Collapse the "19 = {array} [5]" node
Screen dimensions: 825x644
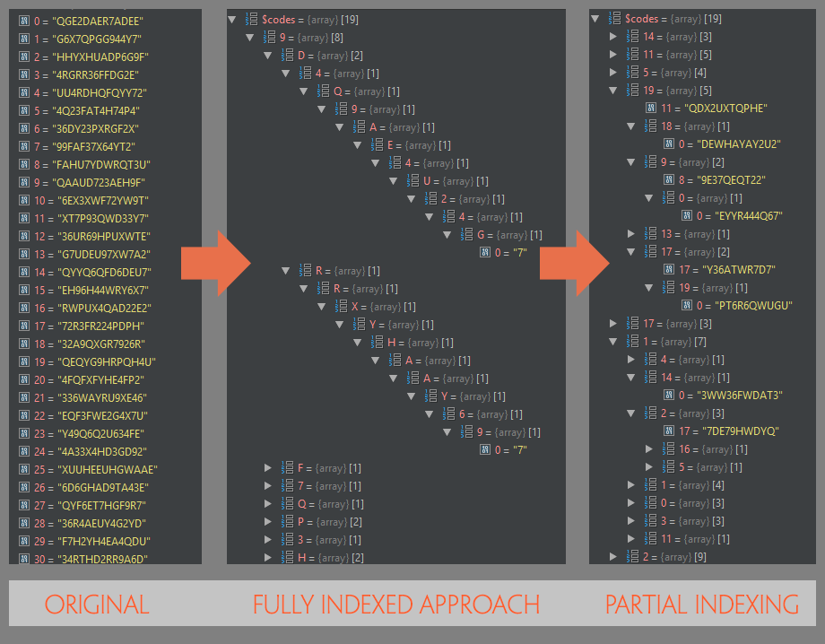(613, 91)
